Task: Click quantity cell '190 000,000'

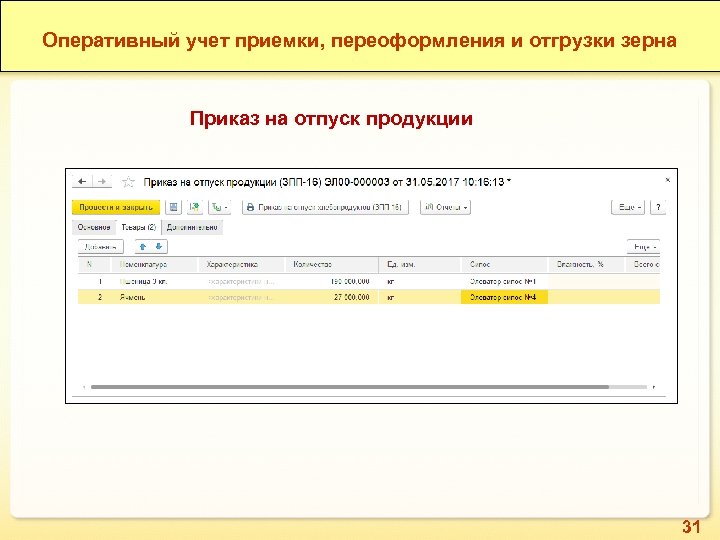Action: (x=332, y=281)
